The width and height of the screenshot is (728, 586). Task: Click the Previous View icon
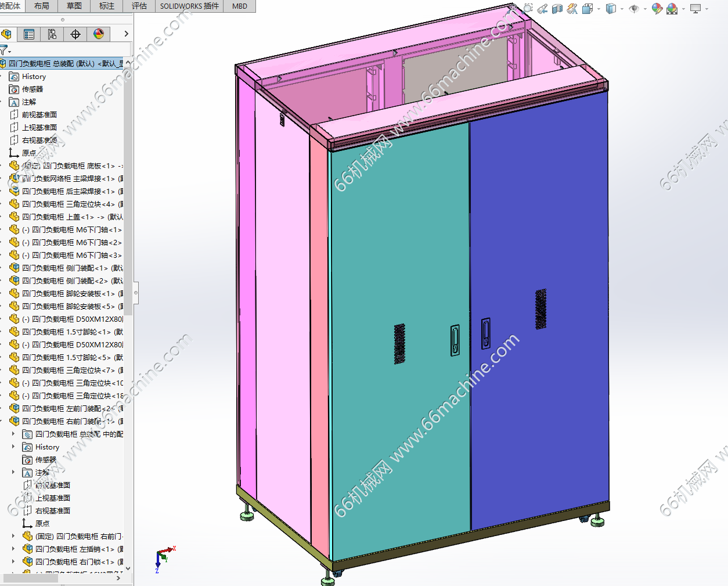point(542,9)
